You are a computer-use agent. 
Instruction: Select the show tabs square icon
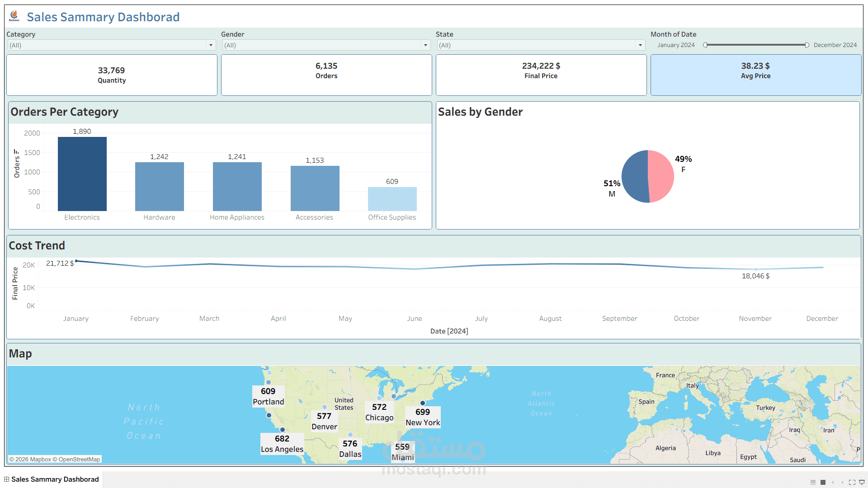pos(823,482)
